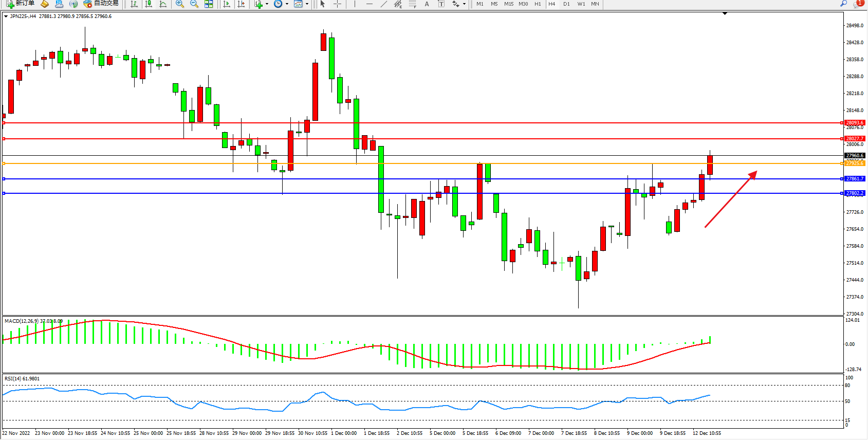Click the orange 27925.6 price line label
868x440 pixels.
tap(855, 163)
